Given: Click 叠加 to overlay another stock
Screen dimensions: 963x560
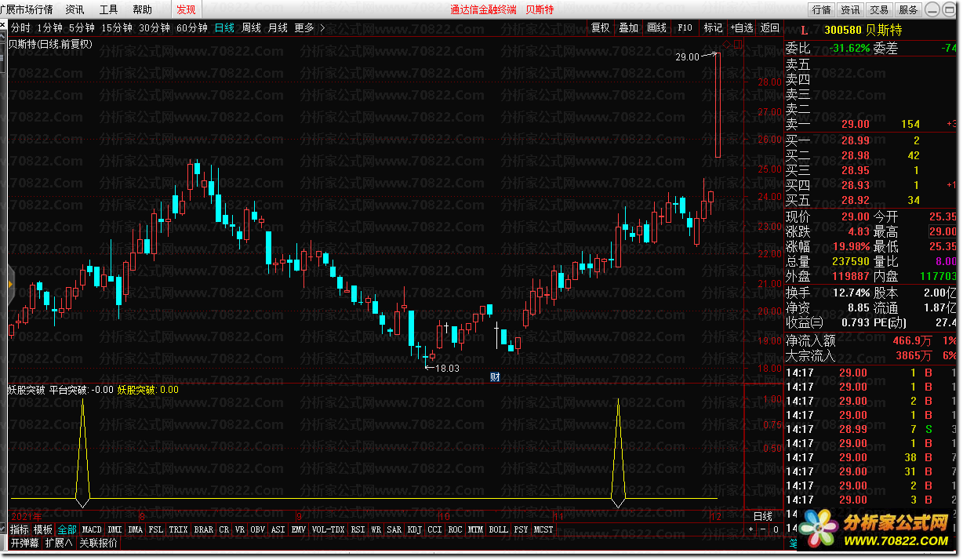Looking at the screenshot, I should (629, 27).
